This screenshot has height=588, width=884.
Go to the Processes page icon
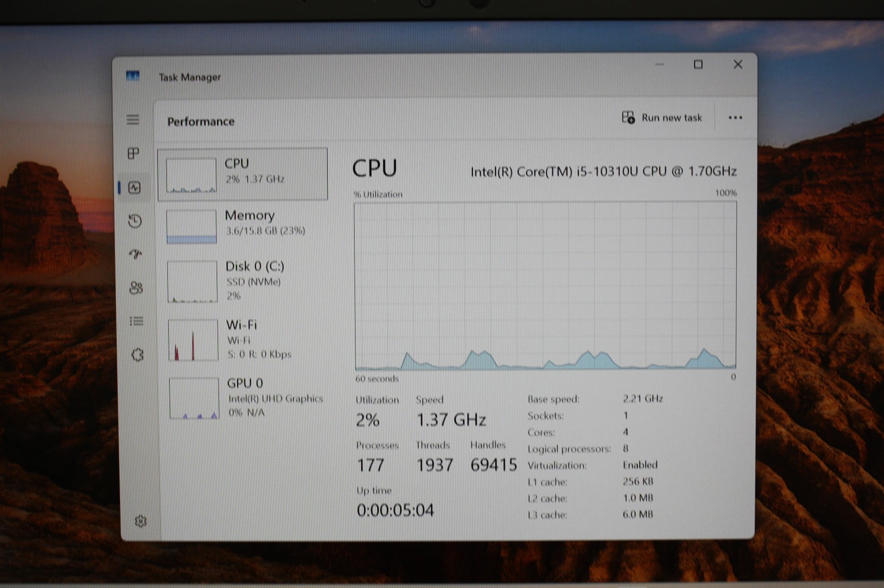(133, 153)
